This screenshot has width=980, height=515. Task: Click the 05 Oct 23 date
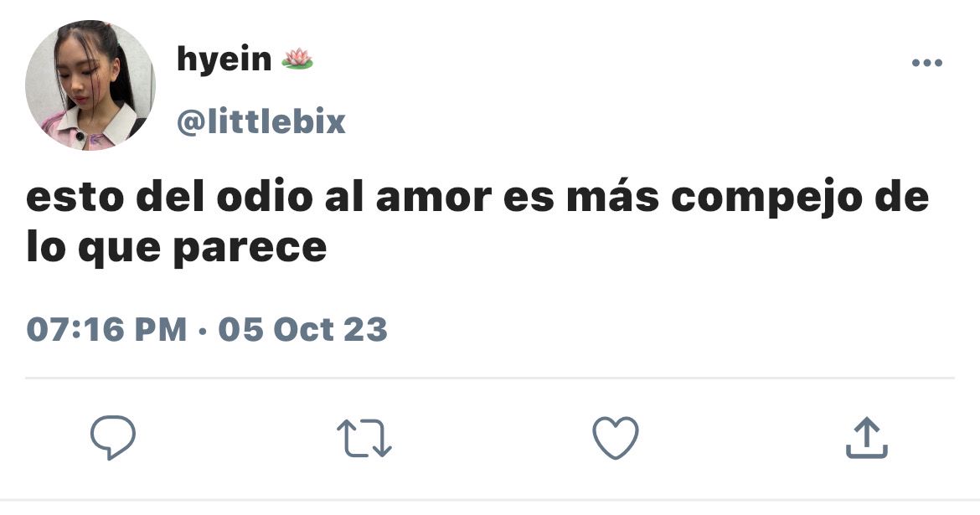click(x=303, y=329)
